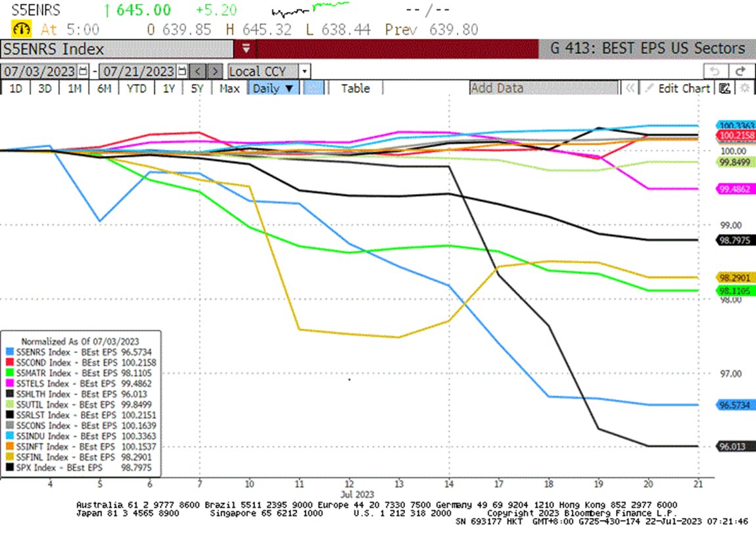The height and width of the screenshot is (545, 756).
Task: Open the chart annotation tool icon
Action: click(x=724, y=88)
